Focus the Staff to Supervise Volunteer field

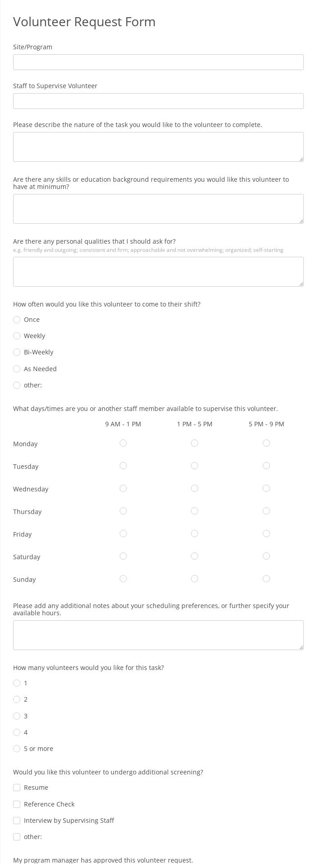[x=158, y=101]
